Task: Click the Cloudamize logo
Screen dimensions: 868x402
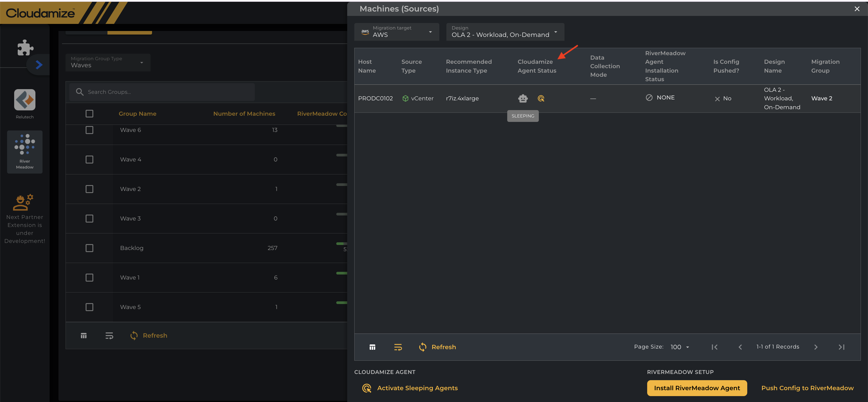Action: click(x=40, y=13)
